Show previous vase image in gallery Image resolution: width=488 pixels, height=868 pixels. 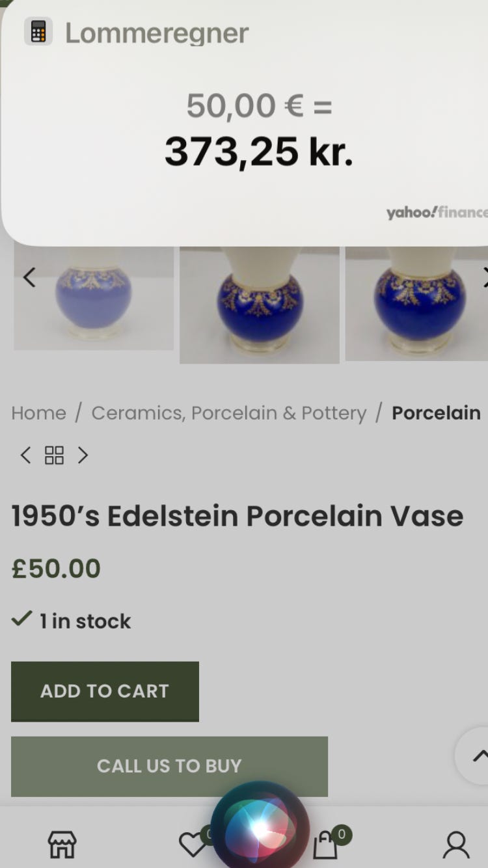click(x=29, y=278)
